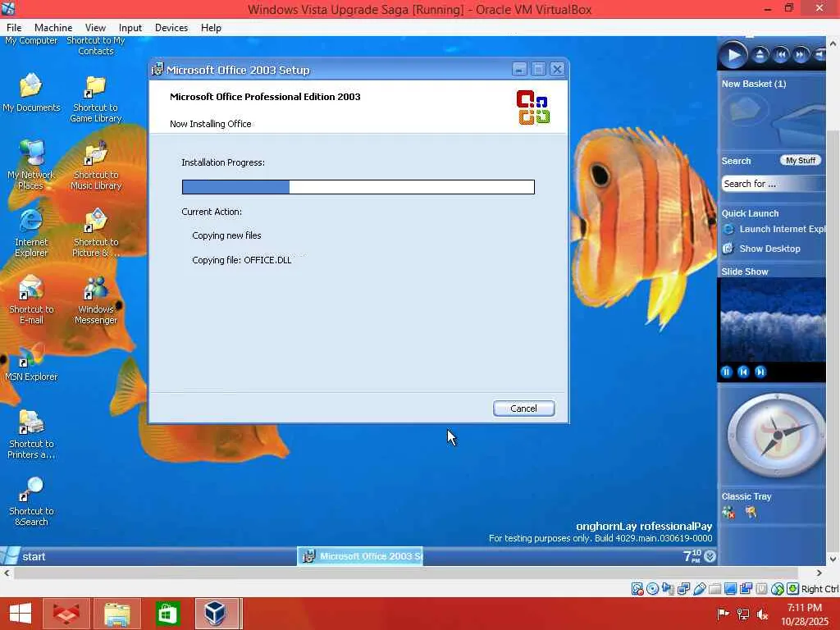
Task: Select the Shortcut to E-mail icon
Action: point(31,300)
